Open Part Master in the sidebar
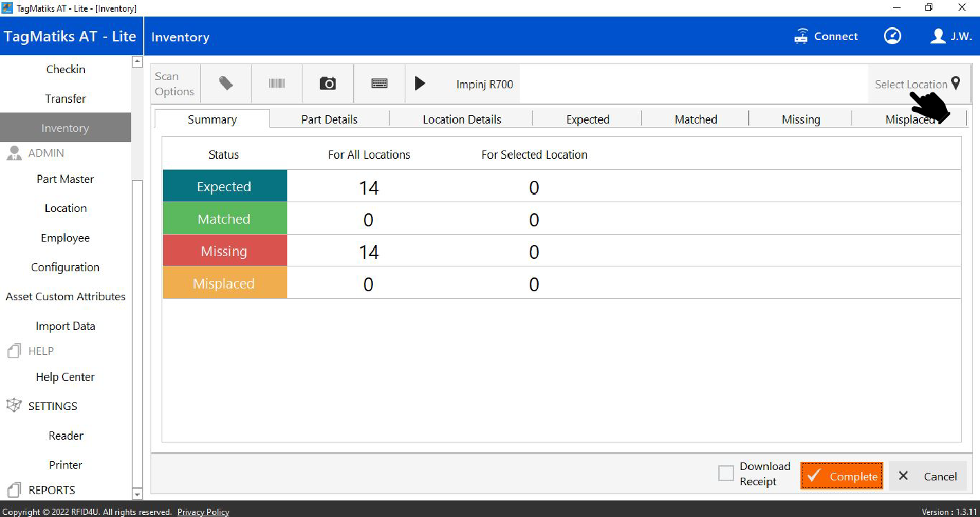The image size is (980, 517). coord(65,179)
